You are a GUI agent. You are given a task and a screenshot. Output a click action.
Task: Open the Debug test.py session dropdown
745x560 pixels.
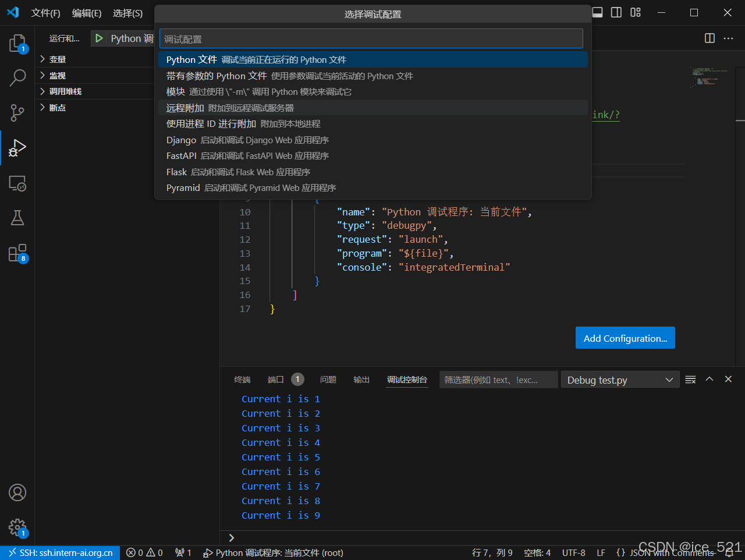(620, 380)
